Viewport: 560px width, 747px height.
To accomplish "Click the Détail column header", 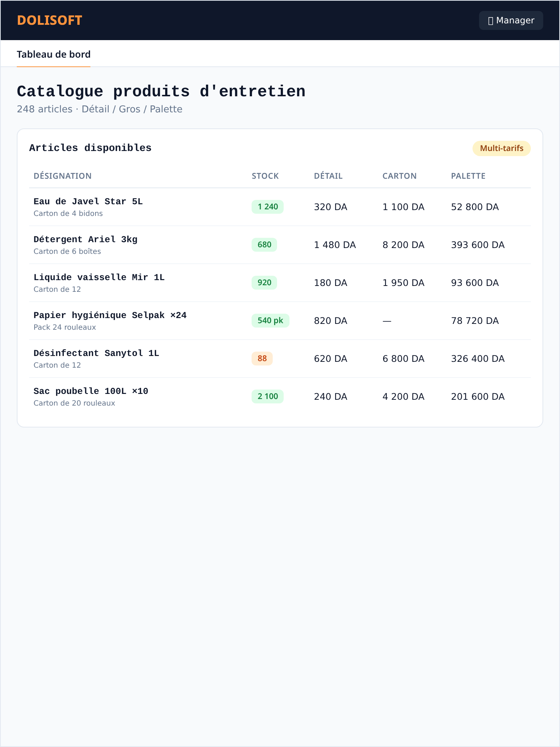I will (x=328, y=176).
